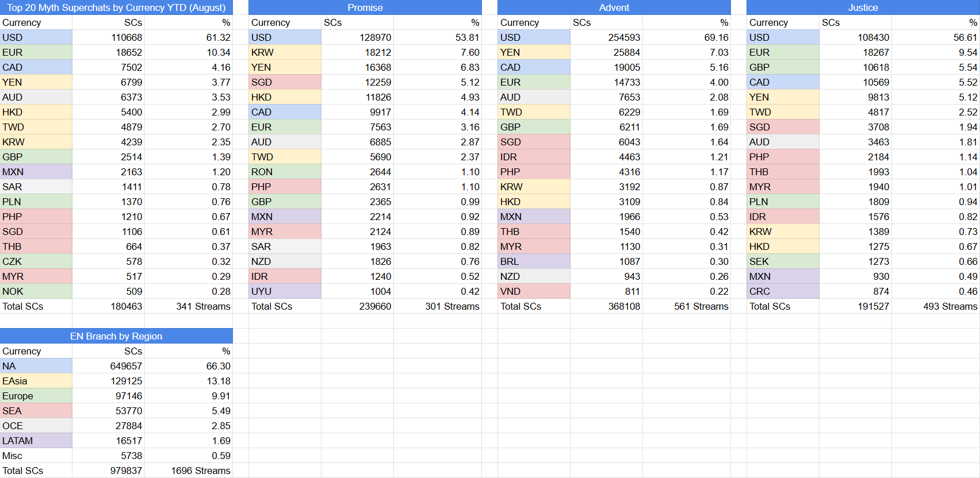Select the '341 Streams' cell

pos(189,306)
